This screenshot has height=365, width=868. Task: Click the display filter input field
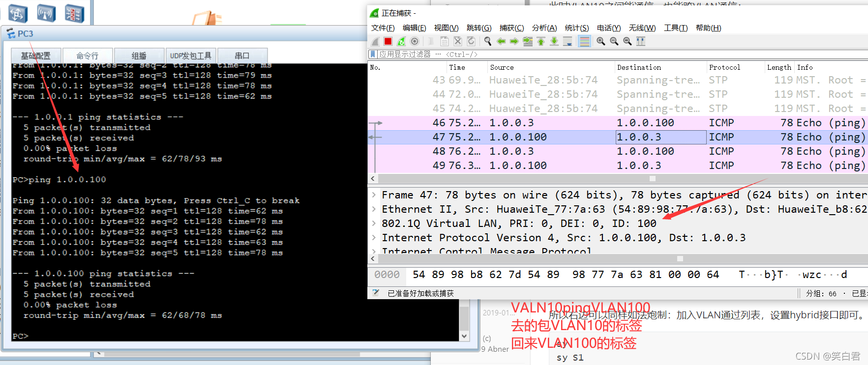[x=622, y=54]
